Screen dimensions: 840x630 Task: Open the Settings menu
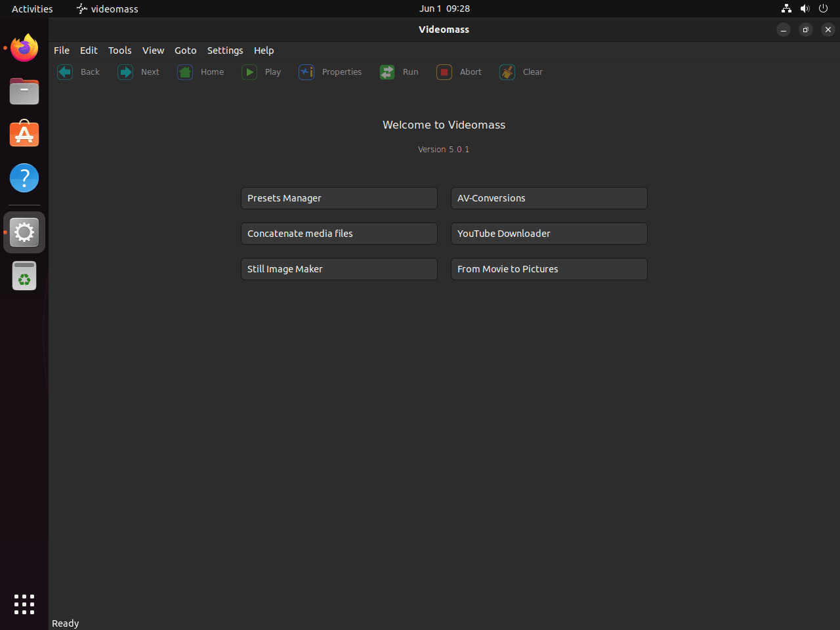[x=225, y=51]
